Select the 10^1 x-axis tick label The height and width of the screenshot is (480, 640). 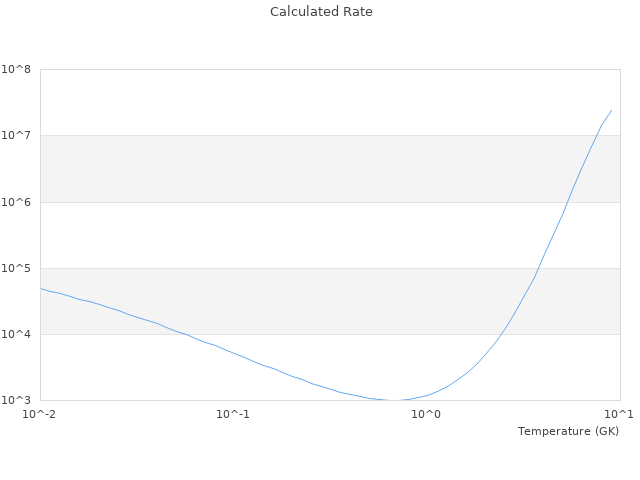click(x=618, y=415)
